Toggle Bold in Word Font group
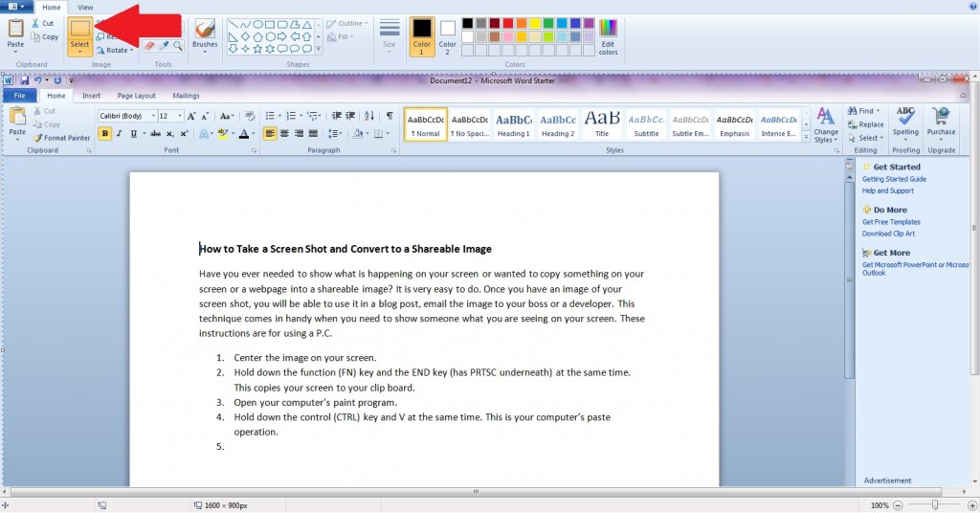 coord(105,133)
